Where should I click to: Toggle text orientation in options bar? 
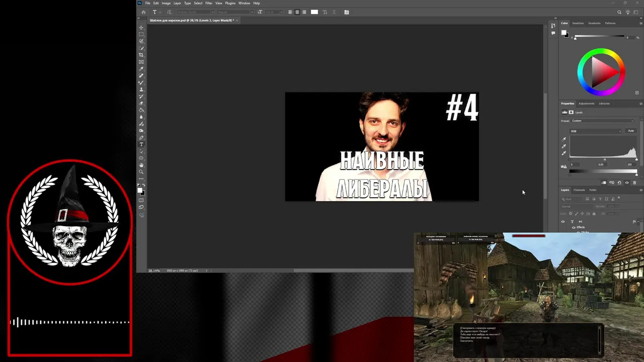(170, 12)
